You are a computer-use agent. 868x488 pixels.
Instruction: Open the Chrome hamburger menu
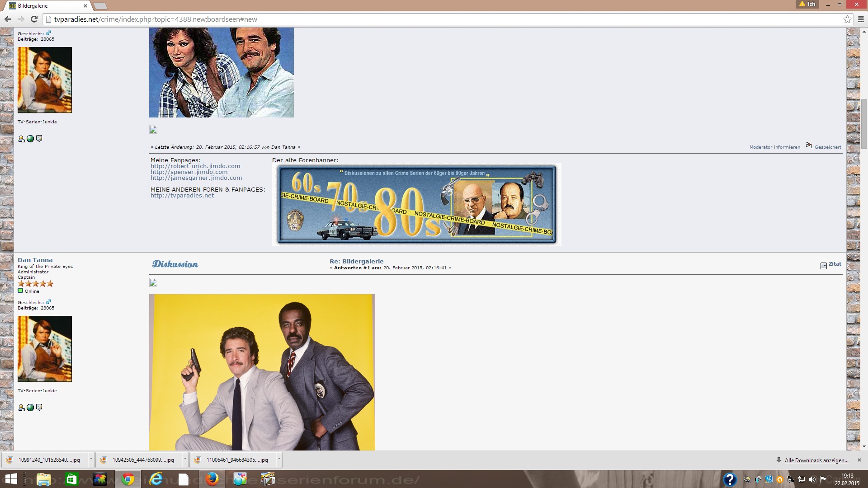click(861, 19)
